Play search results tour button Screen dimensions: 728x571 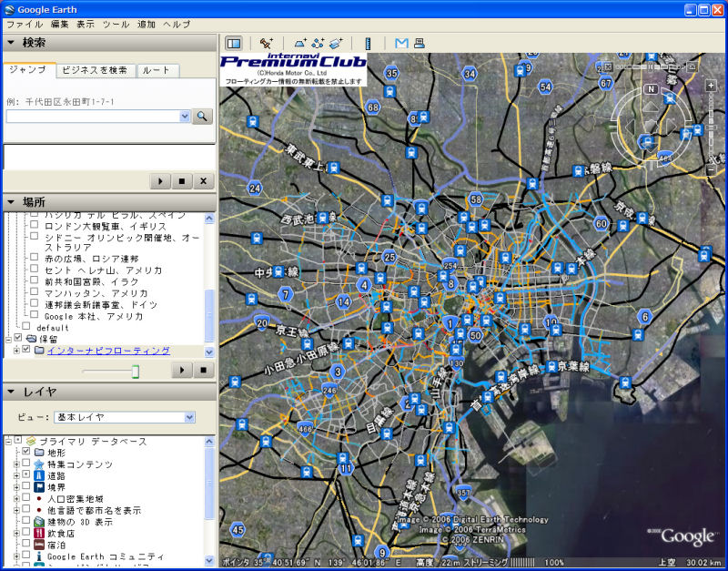pyautogui.click(x=160, y=180)
